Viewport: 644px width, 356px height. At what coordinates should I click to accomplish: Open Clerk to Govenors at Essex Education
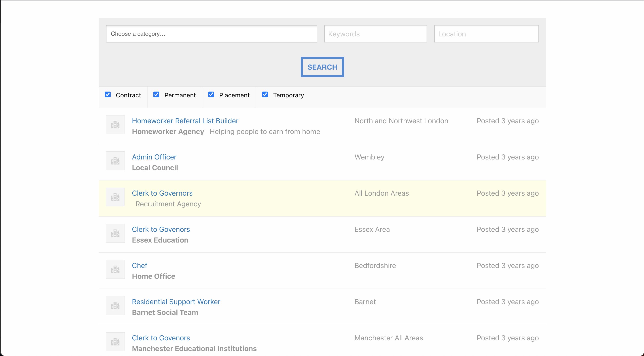[x=161, y=229]
